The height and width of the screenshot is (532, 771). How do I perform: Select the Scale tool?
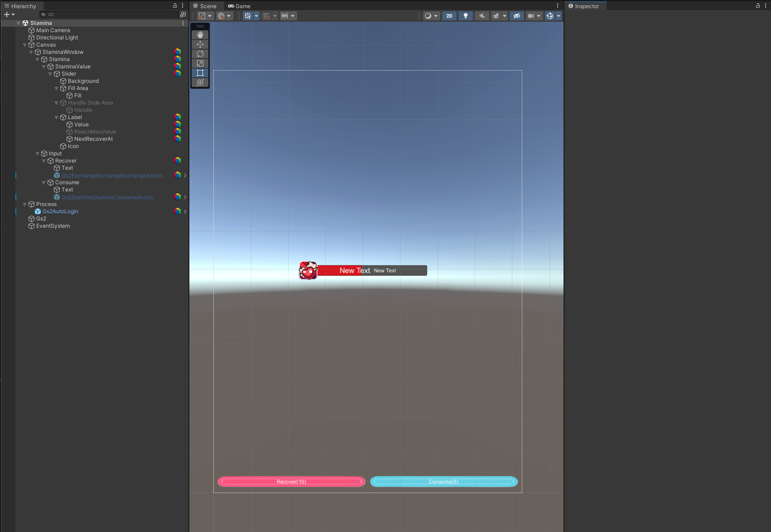[200, 63]
